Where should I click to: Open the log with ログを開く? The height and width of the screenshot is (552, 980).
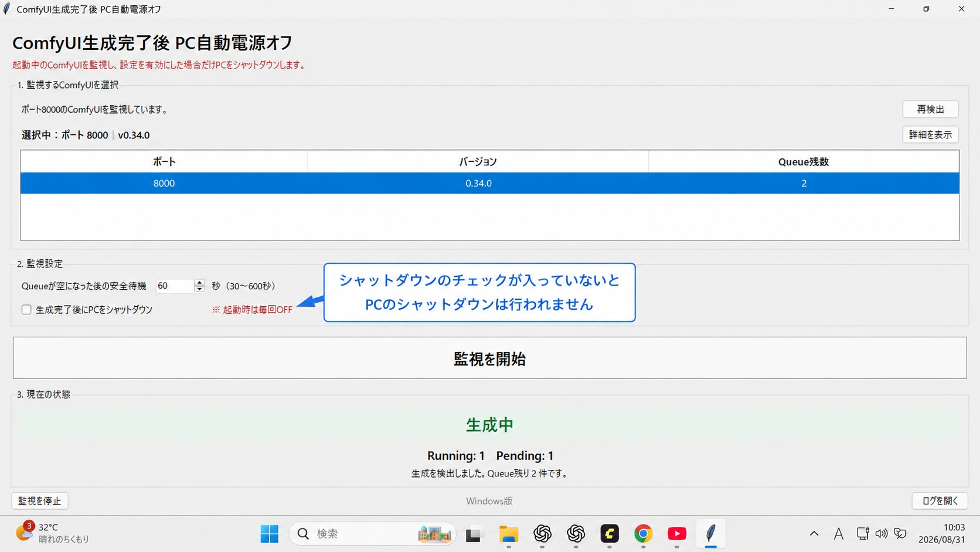click(x=940, y=501)
